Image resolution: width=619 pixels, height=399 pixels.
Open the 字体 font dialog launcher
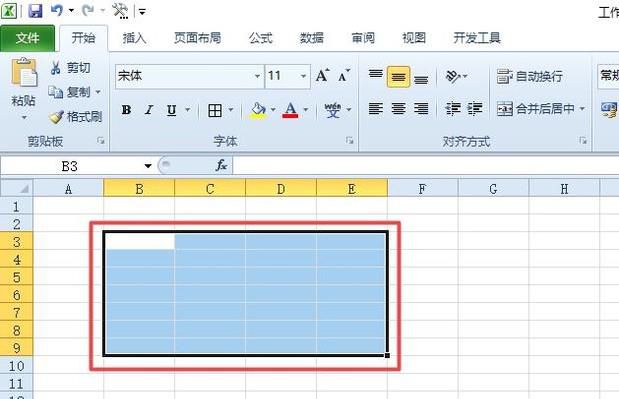350,140
